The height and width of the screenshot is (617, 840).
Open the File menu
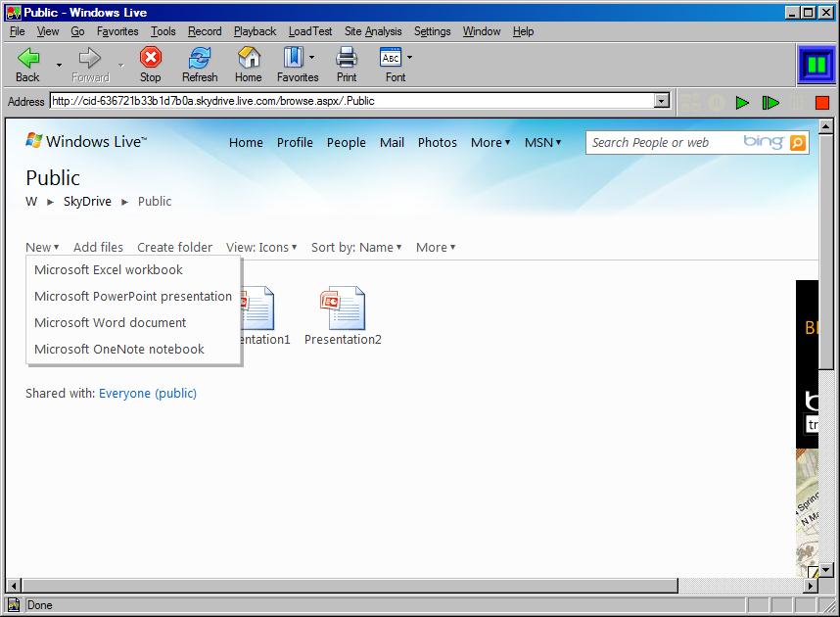[18, 31]
